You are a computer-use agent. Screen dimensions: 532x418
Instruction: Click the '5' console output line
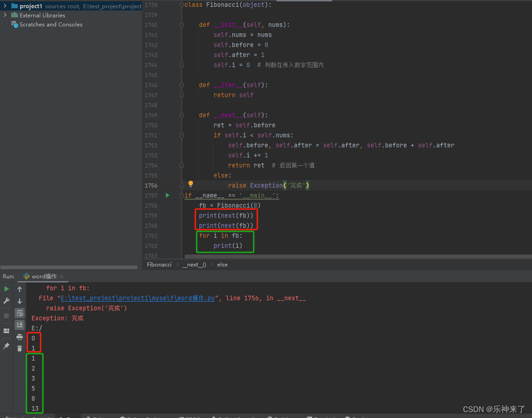pos(33,388)
